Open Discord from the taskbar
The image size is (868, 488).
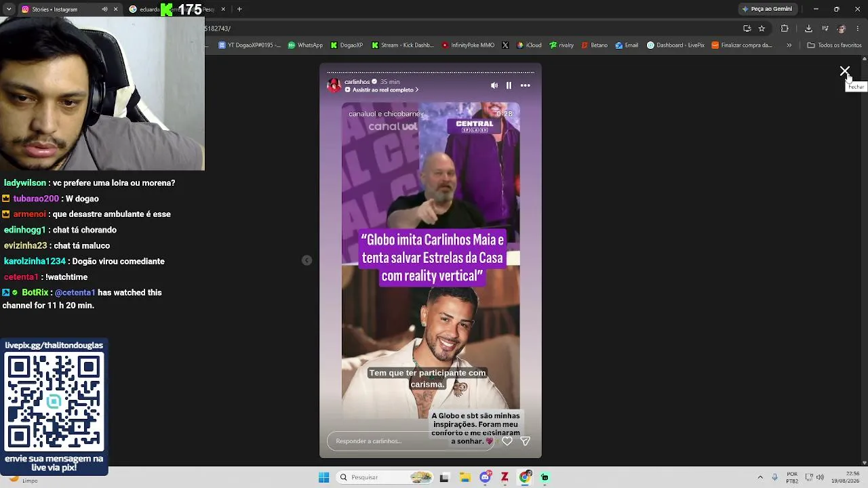point(486,477)
